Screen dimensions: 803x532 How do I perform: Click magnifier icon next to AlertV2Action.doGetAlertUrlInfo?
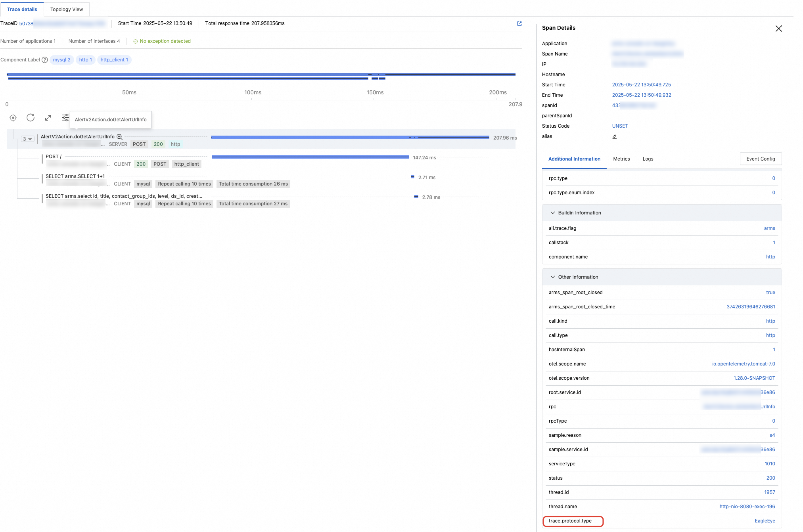(120, 137)
